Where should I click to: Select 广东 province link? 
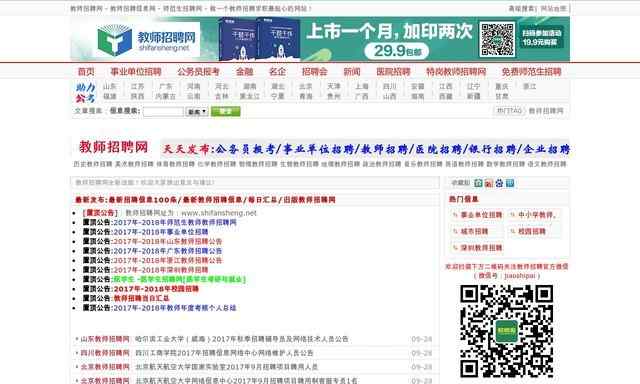[166, 87]
